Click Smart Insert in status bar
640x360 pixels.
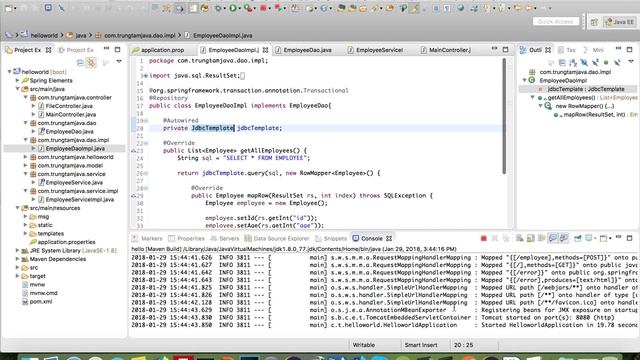coord(421,345)
